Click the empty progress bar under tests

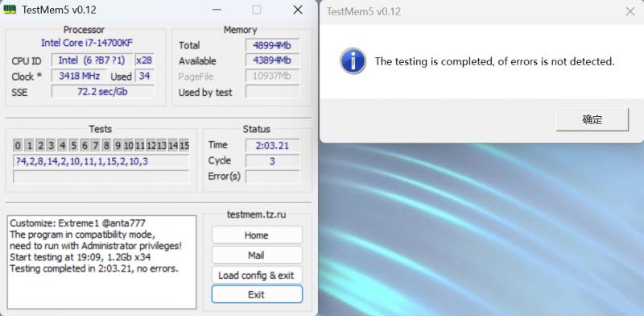click(x=101, y=177)
